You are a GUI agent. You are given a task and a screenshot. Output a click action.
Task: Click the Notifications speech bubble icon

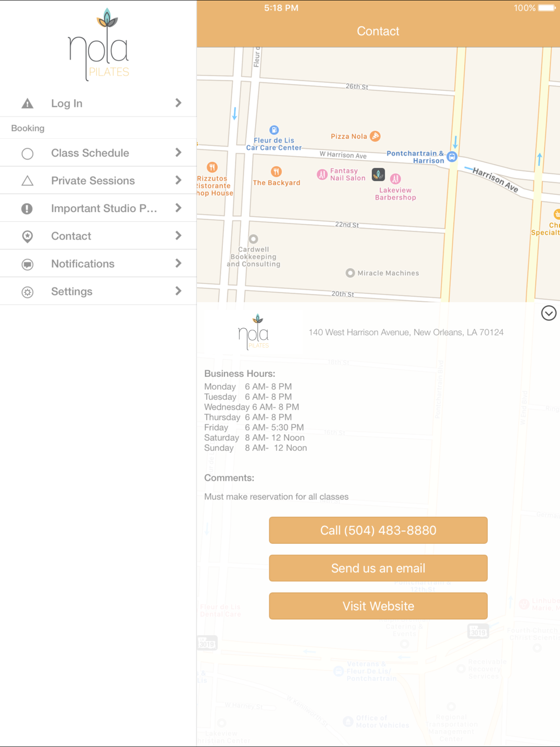coord(27,264)
